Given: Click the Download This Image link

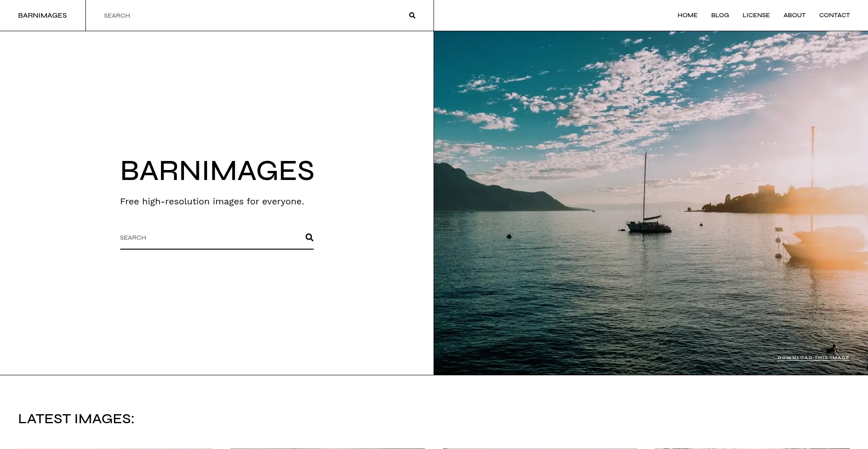Looking at the screenshot, I should [x=813, y=358].
